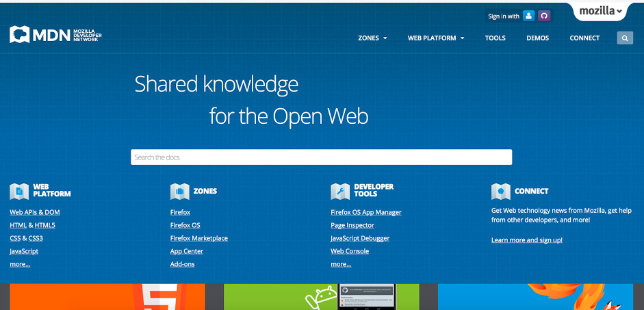Click the Connect section heading
The width and height of the screenshot is (644, 310).
[x=532, y=192]
